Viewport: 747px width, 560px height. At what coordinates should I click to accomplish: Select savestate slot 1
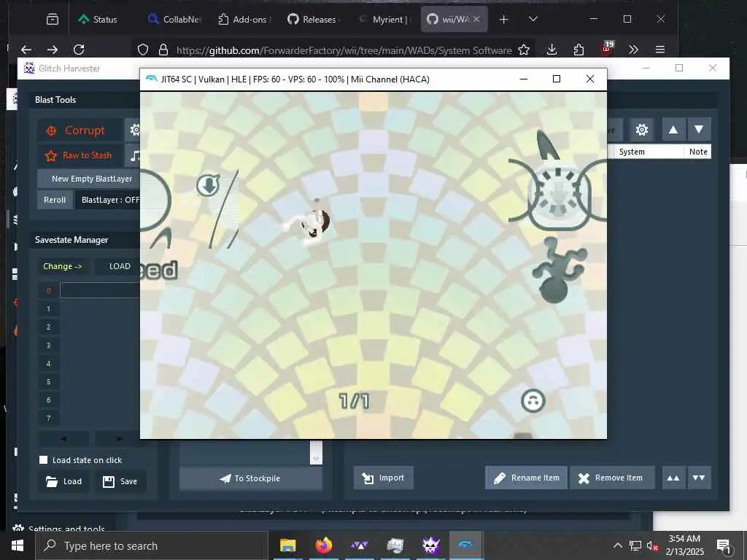(x=49, y=308)
